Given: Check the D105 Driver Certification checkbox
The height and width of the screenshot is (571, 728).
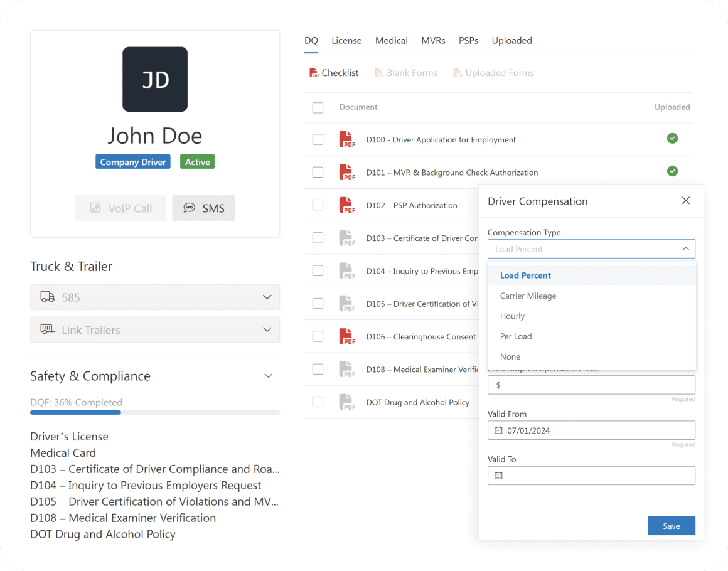Looking at the screenshot, I should point(318,304).
